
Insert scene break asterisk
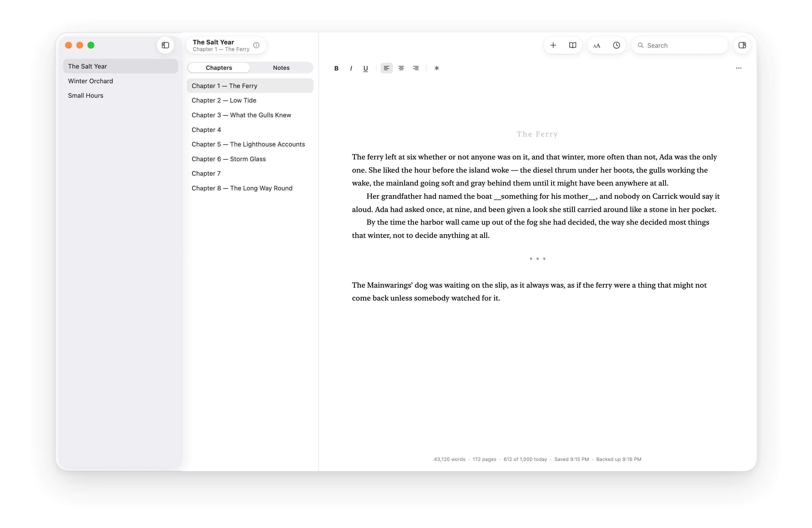tap(437, 68)
